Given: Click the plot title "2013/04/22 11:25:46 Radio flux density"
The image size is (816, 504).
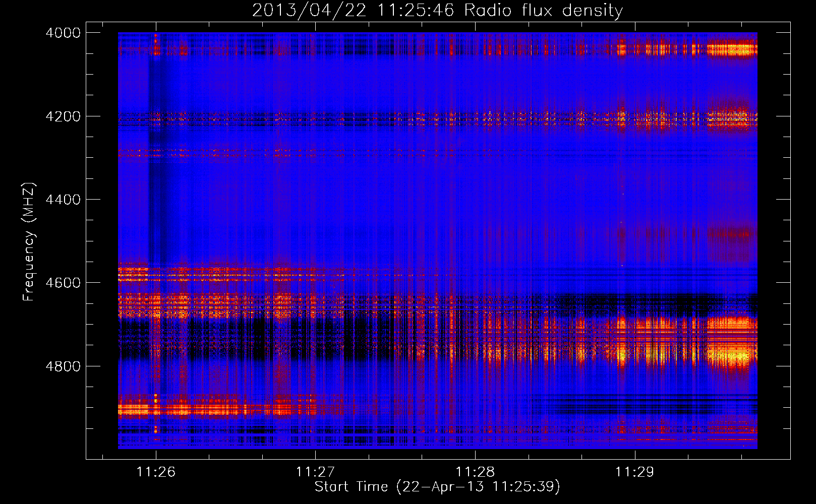Looking at the screenshot, I should click(437, 10).
